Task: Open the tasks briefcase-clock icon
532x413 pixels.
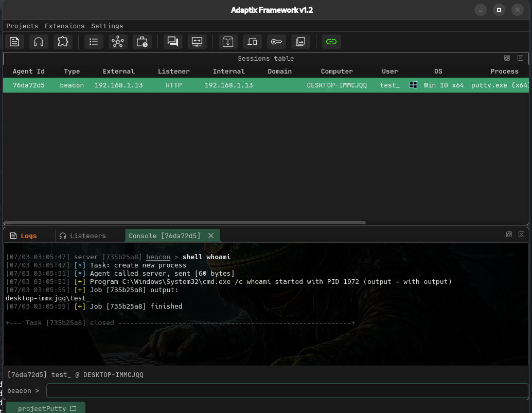Action: (x=141, y=42)
